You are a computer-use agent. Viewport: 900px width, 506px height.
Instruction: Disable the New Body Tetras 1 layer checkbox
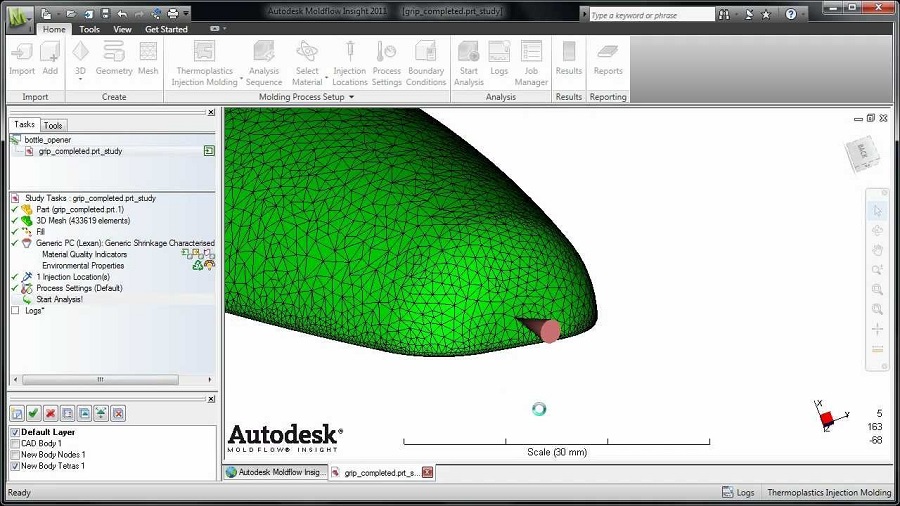click(x=15, y=466)
